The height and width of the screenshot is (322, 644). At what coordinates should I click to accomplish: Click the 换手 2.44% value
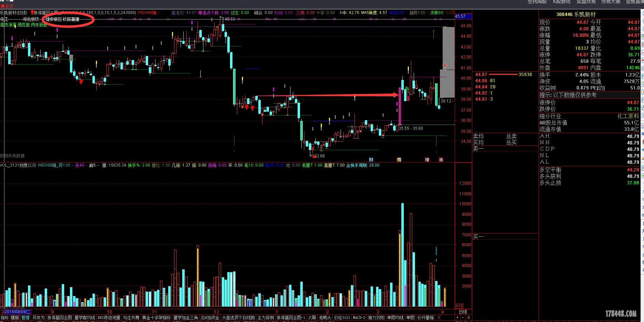[582, 75]
